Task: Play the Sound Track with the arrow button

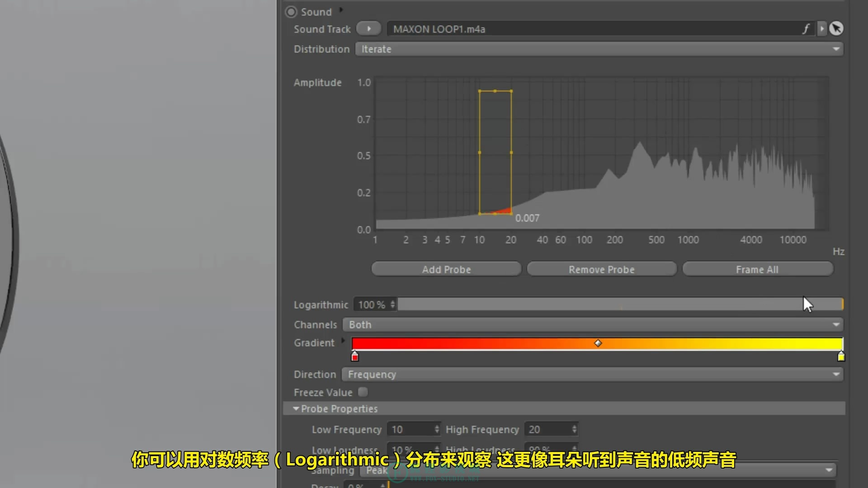Action: pyautogui.click(x=369, y=28)
